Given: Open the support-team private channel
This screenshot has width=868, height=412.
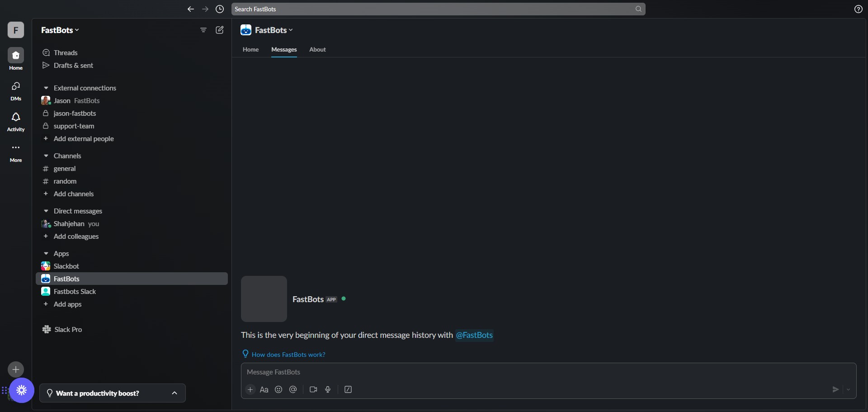Looking at the screenshot, I should pos(132,126).
